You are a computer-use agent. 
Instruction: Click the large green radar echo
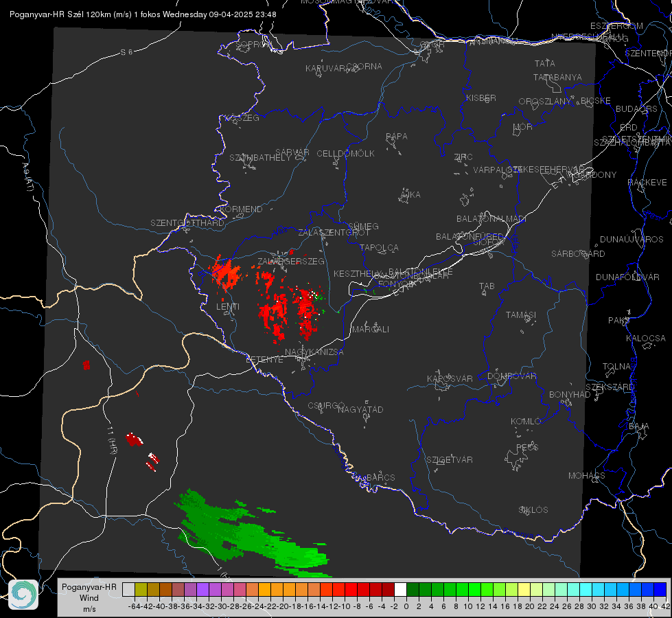pos(253,535)
